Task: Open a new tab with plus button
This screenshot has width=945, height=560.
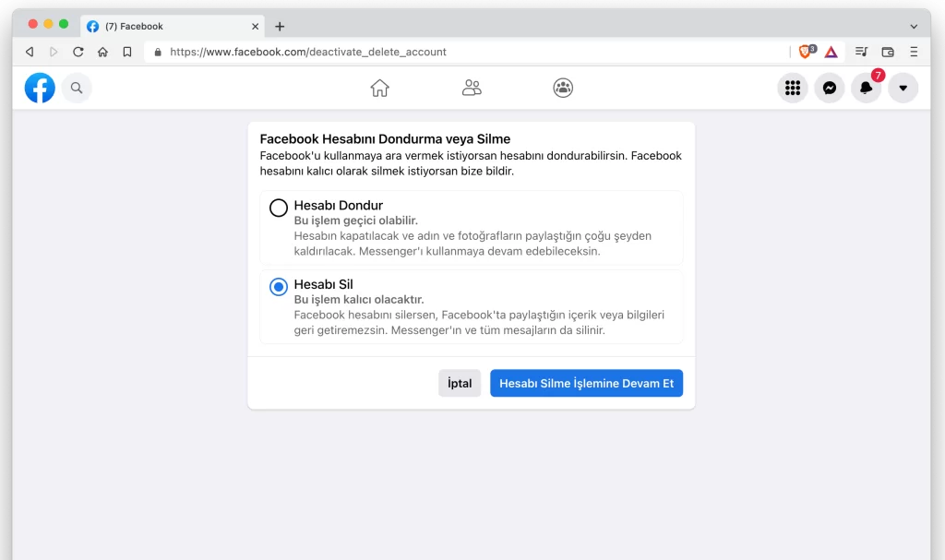Action: (x=280, y=27)
